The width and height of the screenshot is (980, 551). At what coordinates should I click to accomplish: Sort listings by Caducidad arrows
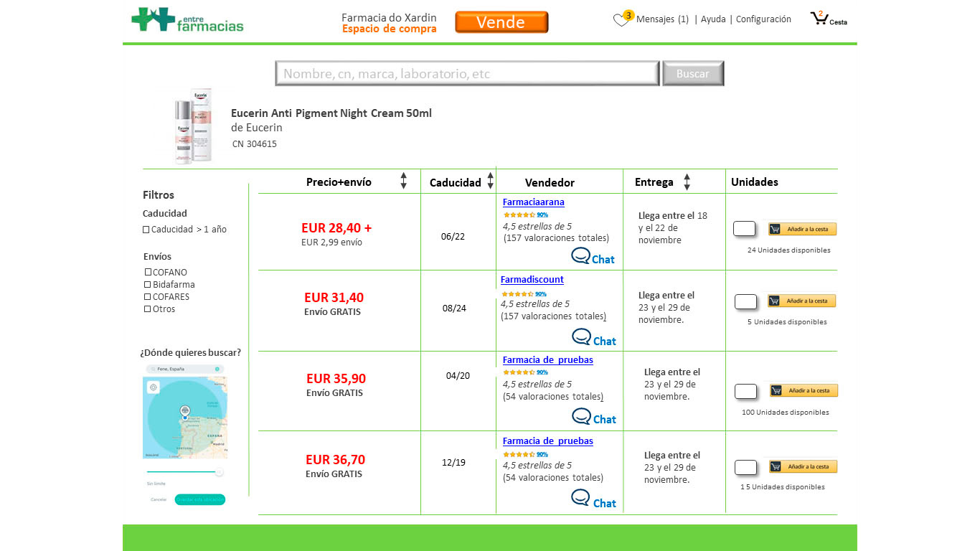490,181
